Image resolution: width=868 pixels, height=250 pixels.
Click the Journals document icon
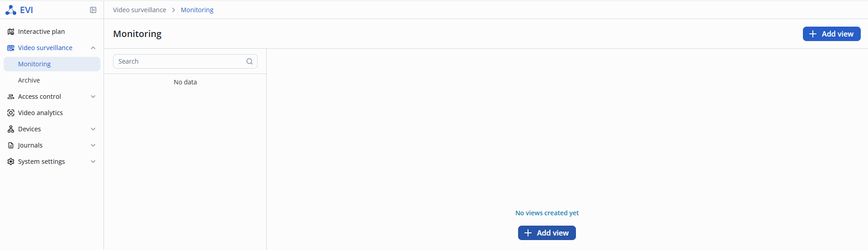11,145
